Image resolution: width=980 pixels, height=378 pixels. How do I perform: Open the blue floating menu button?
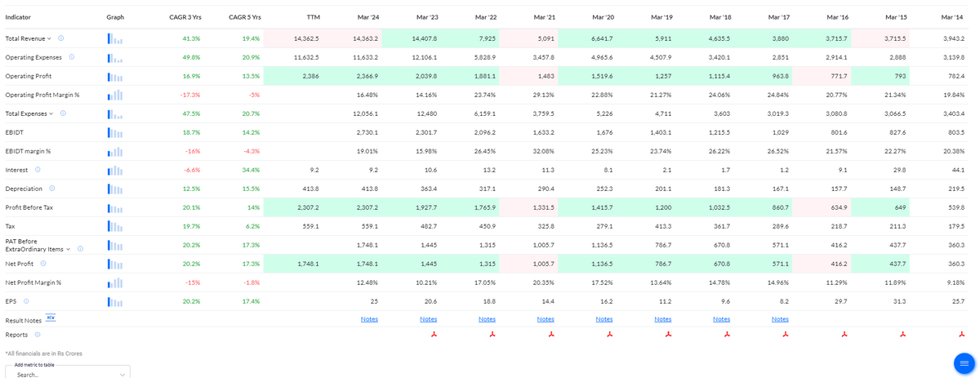[x=964, y=362]
